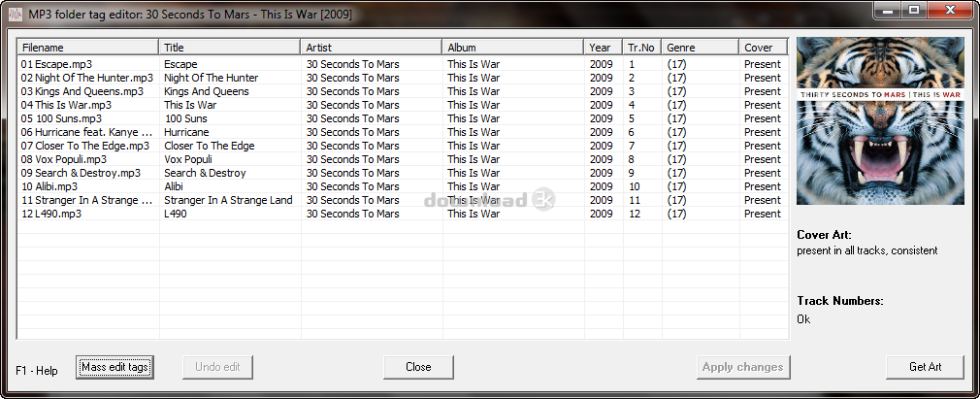Click the title cell Closer To The Edge

(210, 146)
